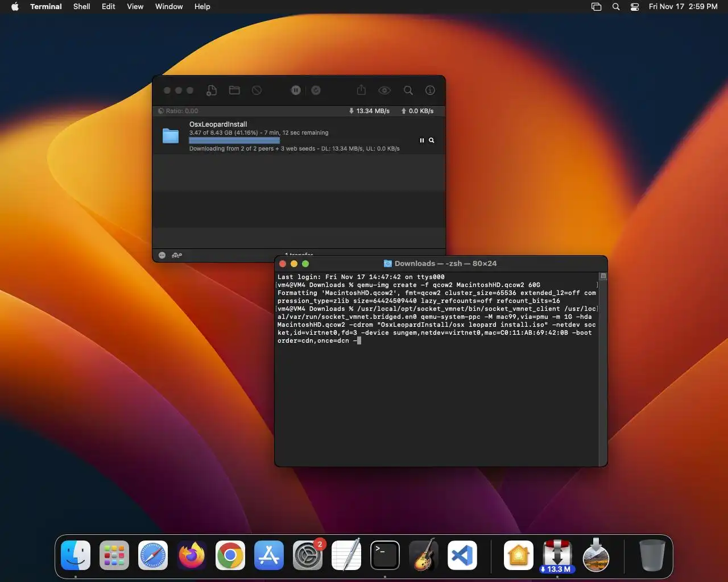The image size is (728, 582).
Task: Open Control Center in menu bar
Action: coord(635,7)
